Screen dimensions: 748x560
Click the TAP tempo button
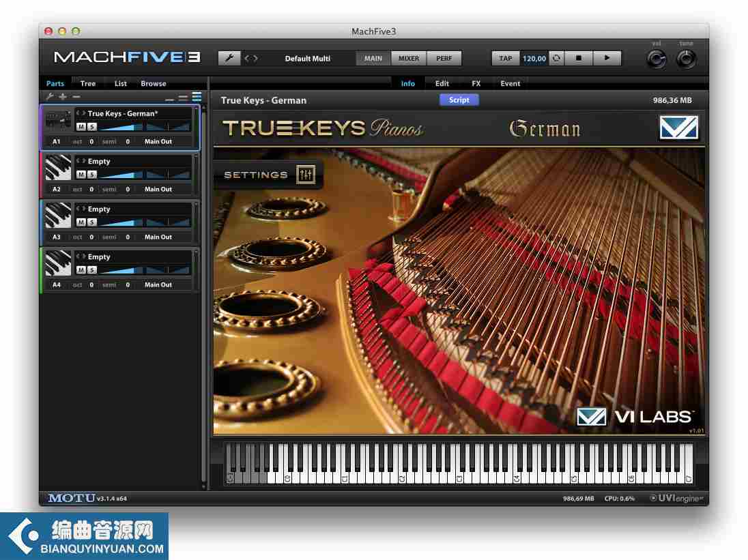coord(506,58)
